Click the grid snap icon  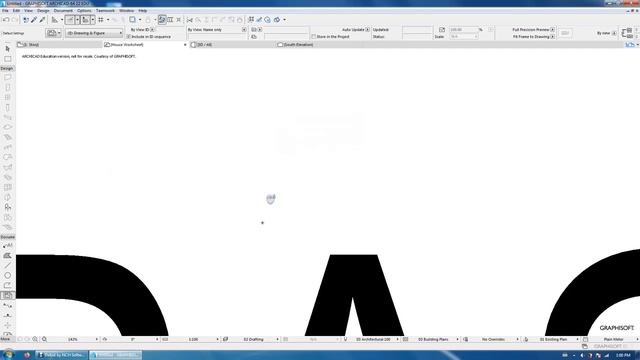[101, 20]
